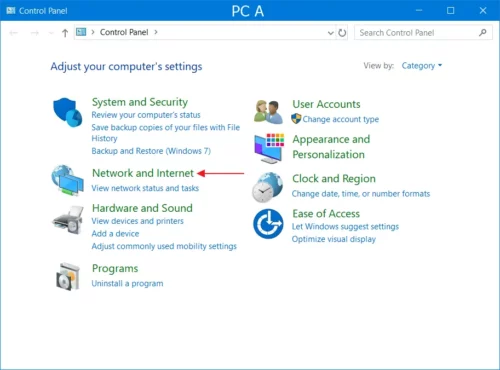Screen dimensions: 500x370
Task: Click View network status and tasks
Action: coord(145,188)
